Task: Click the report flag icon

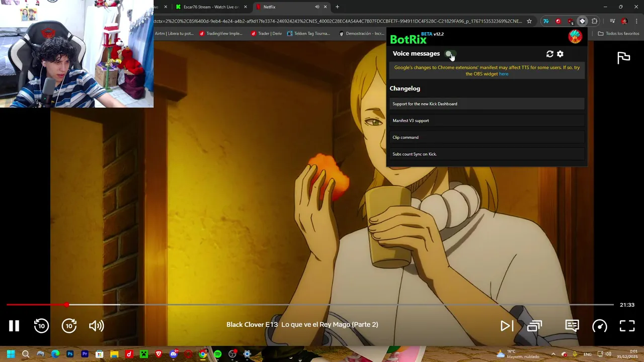Action: pyautogui.click(x=624, y=58)
